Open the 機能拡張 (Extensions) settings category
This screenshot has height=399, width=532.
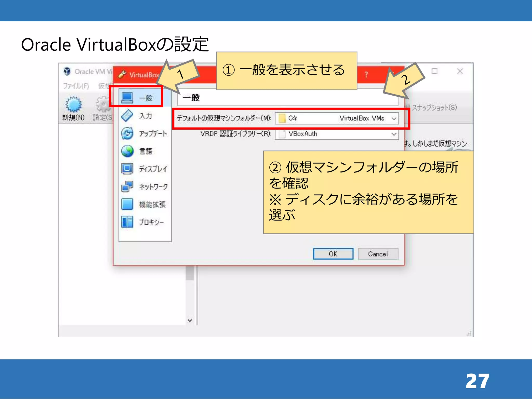pos(145,204)
